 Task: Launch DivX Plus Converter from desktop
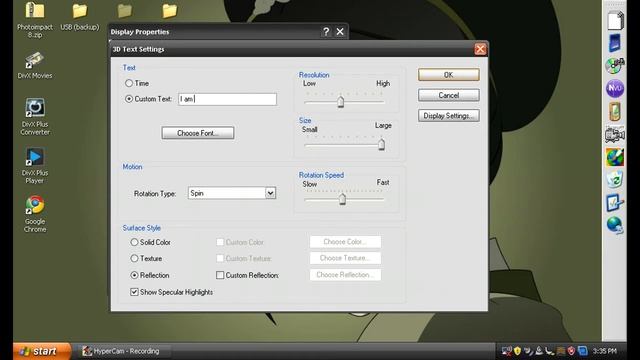[35, 117]
